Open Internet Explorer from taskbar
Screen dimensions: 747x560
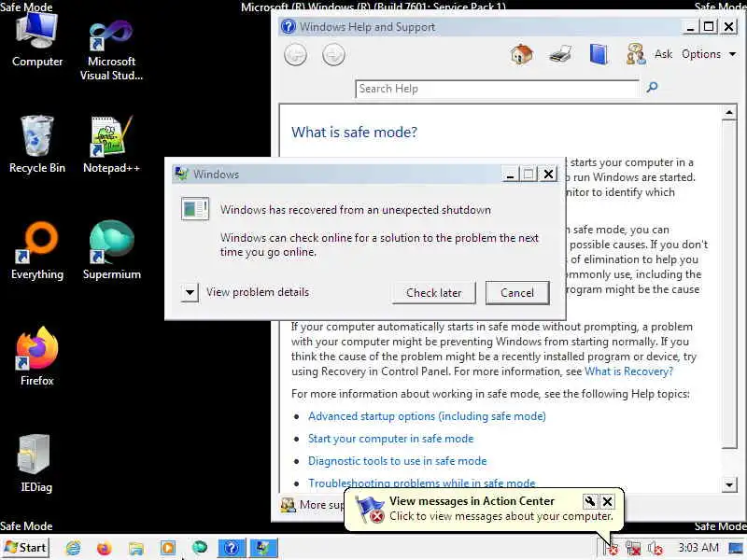(73, 548)
